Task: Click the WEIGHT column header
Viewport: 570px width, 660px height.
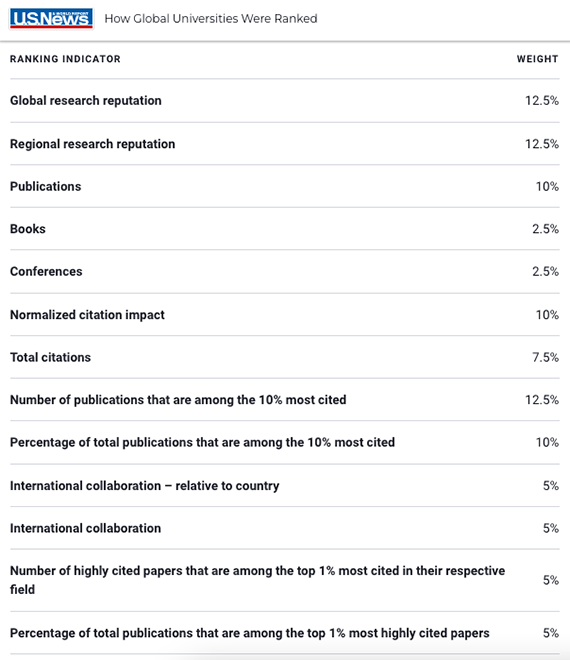Action: [538, 59]
